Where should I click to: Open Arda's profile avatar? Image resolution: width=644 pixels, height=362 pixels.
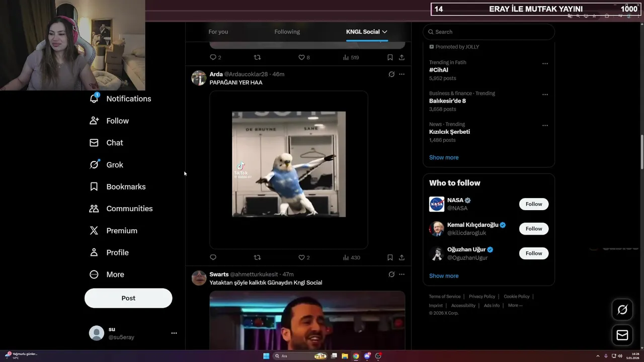point(199,78)
